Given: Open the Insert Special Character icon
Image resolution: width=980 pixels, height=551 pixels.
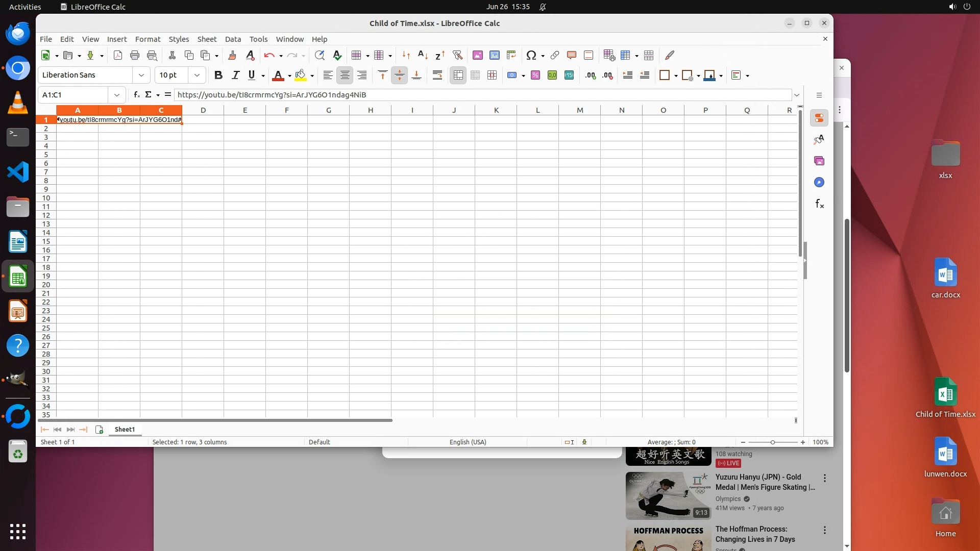Looking at the screenshot, I should coord(531,55).
